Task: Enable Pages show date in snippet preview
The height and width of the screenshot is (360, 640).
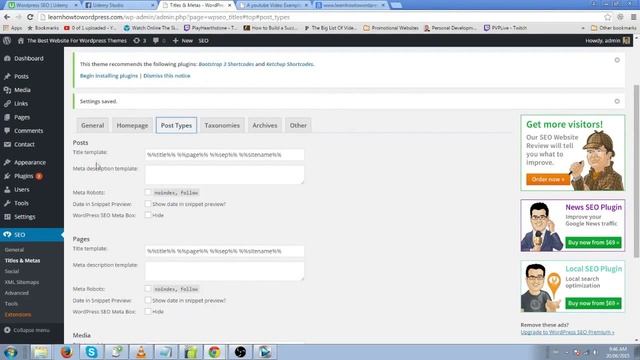Action: click(148, 300)
